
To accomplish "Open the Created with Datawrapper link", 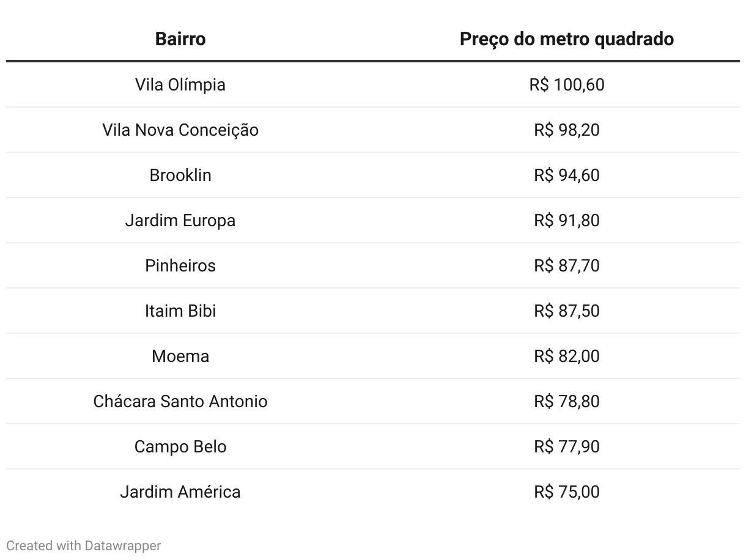I will 83,545.
